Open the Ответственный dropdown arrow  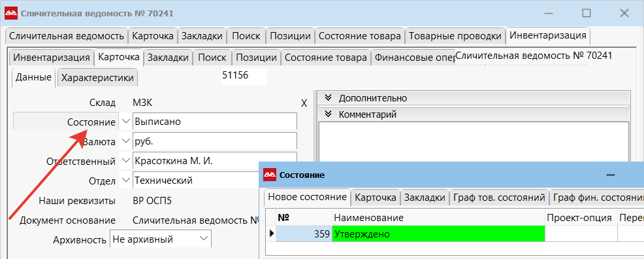point(125,161)
